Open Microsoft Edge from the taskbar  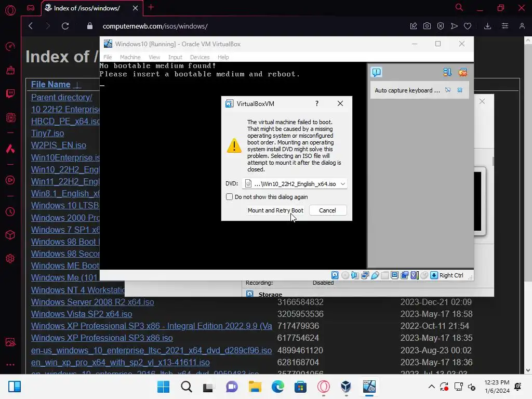coord(278,387)
